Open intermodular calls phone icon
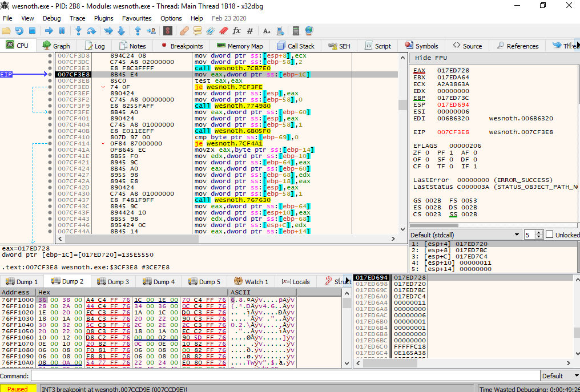The width and height of the screenshot is (580, 392). click(280, 31)
